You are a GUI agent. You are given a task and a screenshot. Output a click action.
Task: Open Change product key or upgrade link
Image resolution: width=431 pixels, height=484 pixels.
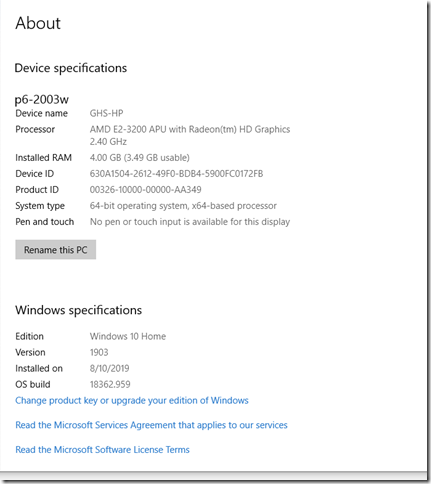pos(132,401)
